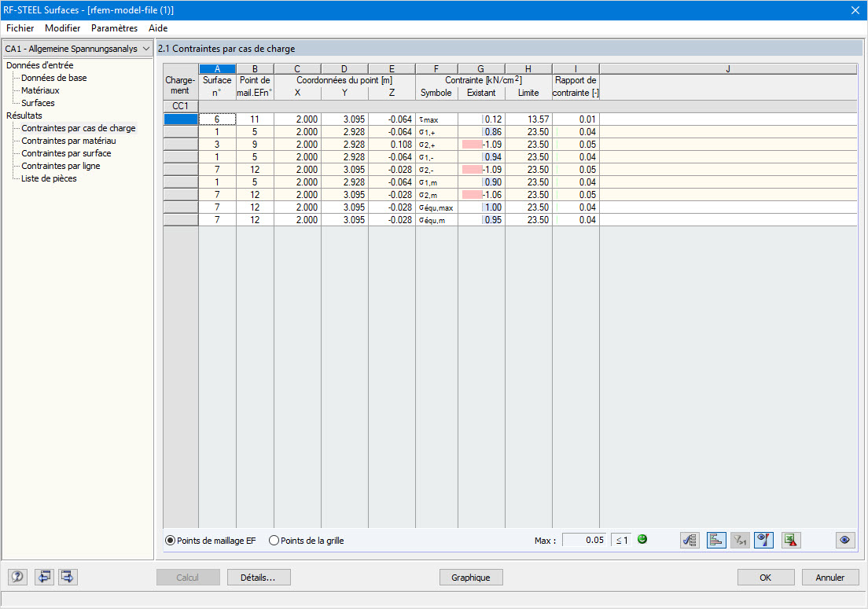Viewport: 868px width, 609px height.
Task: Click the Graphique button
Action: (471, 577)
